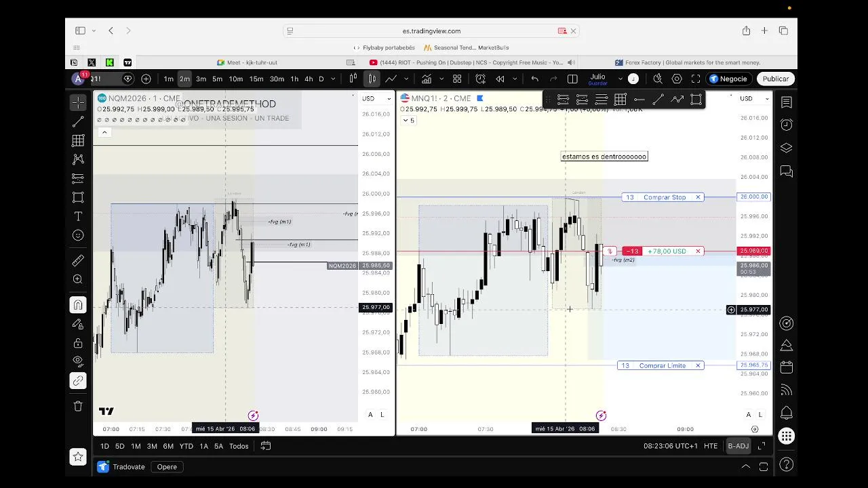
Task: Expand collapsed indicators count 5 on MNQ chart
Action: click(x=408, y=120)
